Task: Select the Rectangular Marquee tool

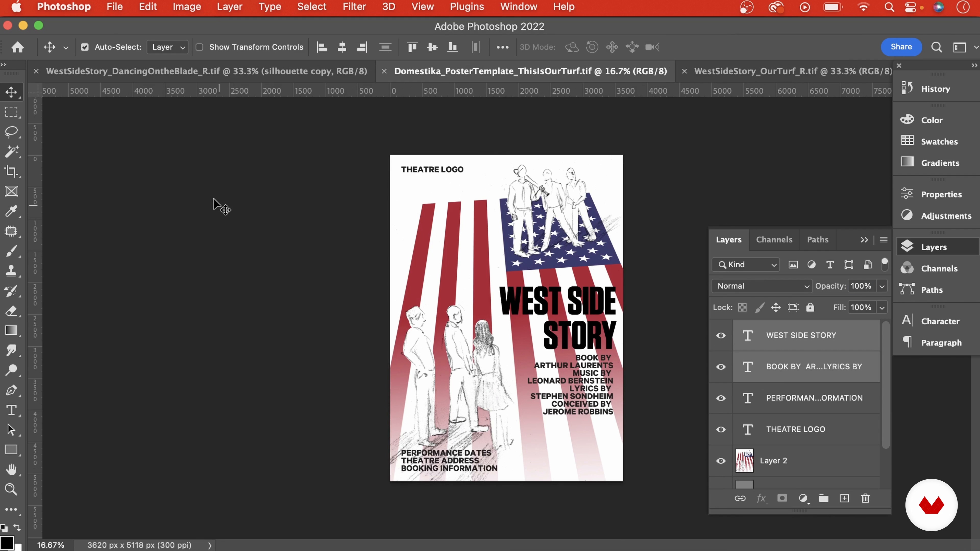Action: (x=11, y=112)
